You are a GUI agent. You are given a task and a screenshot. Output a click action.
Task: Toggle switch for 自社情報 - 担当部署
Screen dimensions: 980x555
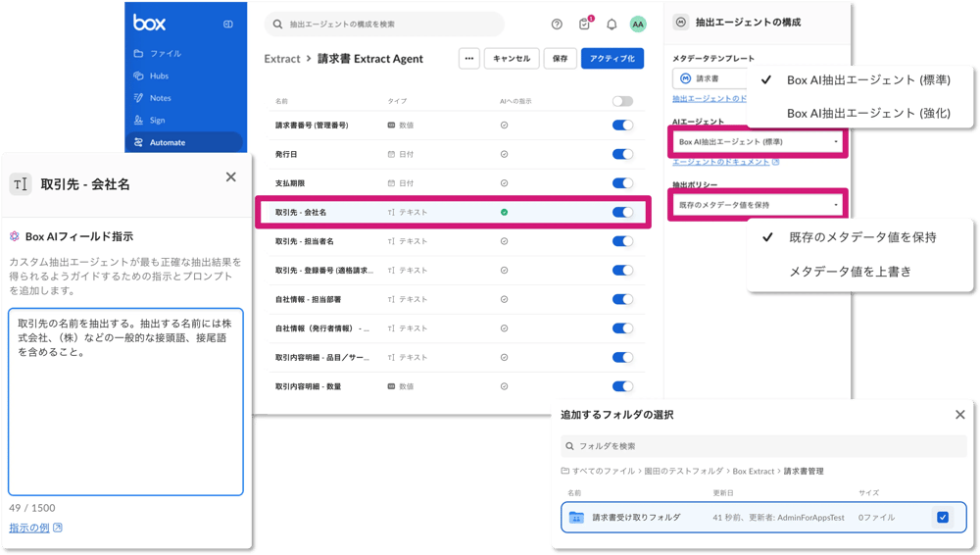[622, 299]
